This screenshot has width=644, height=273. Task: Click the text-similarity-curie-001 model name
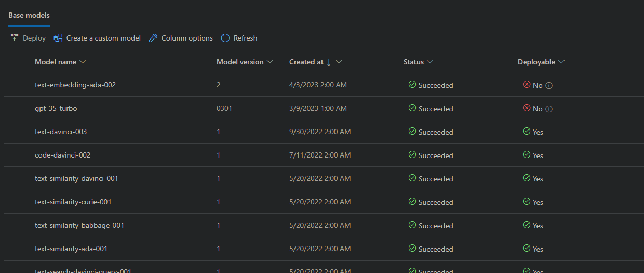[73, 202]
